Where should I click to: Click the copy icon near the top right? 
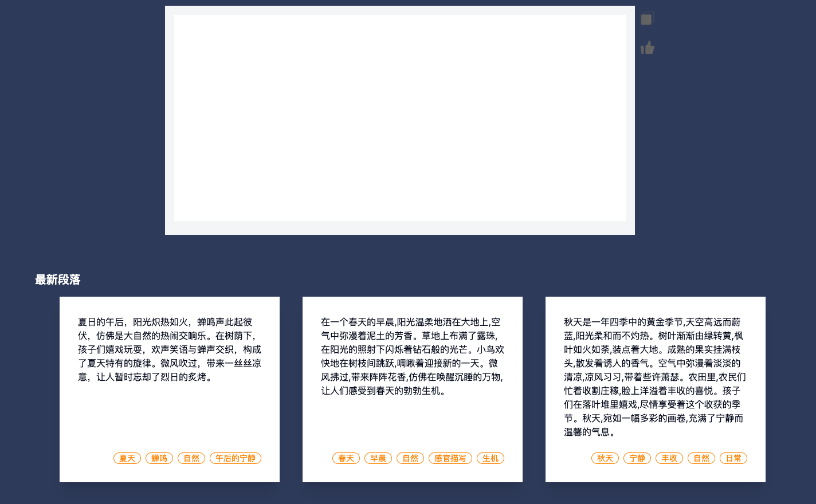647,18
